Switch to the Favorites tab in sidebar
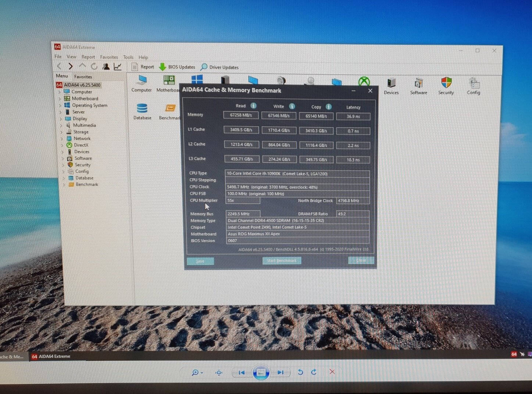 coord(83,77)
